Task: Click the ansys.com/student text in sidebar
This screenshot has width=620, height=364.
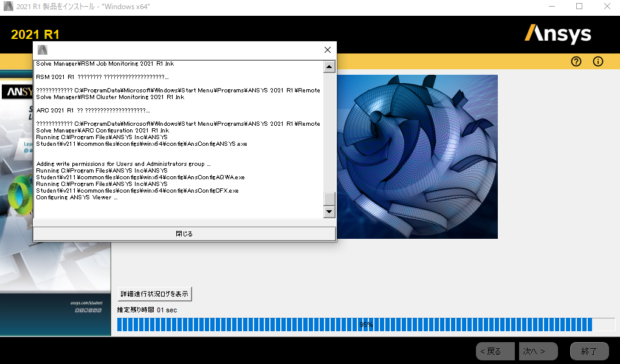Action: tap(86, 303)
